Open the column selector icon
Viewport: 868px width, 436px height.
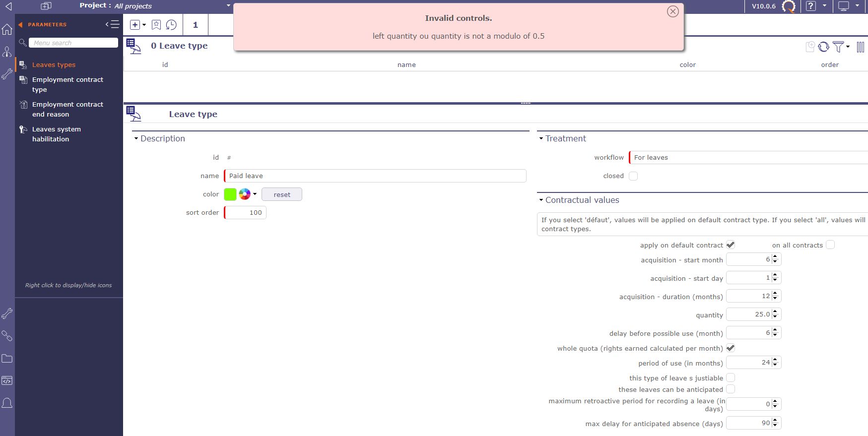(861, 47)
